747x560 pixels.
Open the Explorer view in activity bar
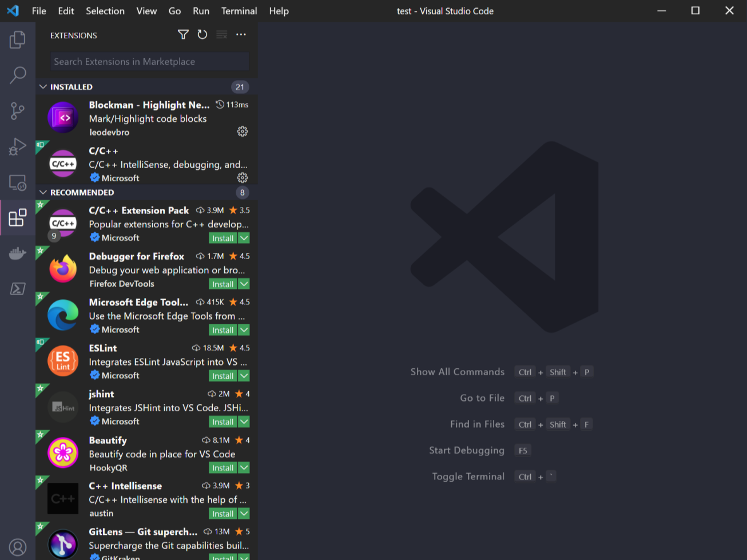pyautogui.click(x=18, y=39)
